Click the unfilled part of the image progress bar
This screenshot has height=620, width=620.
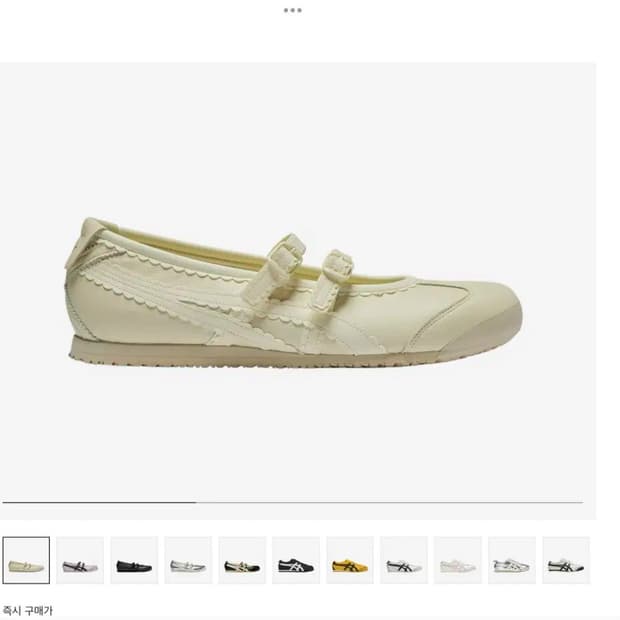tap(390, 502)
